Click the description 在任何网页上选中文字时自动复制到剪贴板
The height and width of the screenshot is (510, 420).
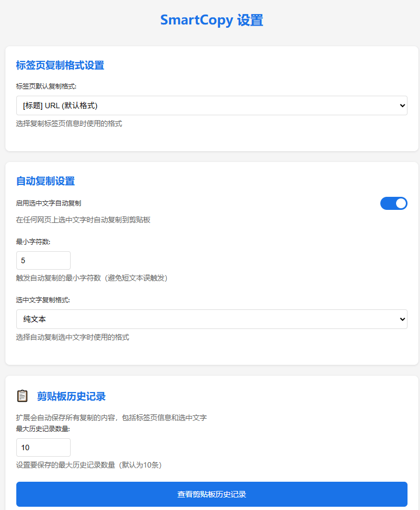click(83, 220)
